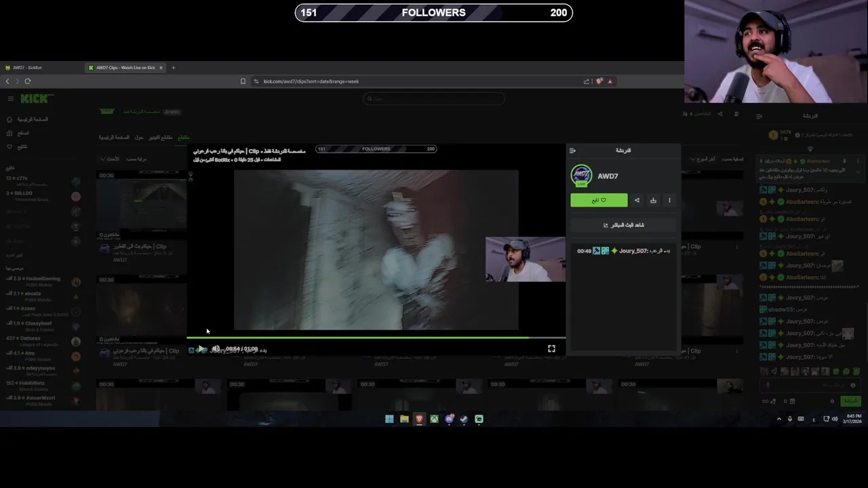Open File Explorer from the taskbar
Image resolution: width=868 pixels, height=488 pixels.
click(404, 419)
